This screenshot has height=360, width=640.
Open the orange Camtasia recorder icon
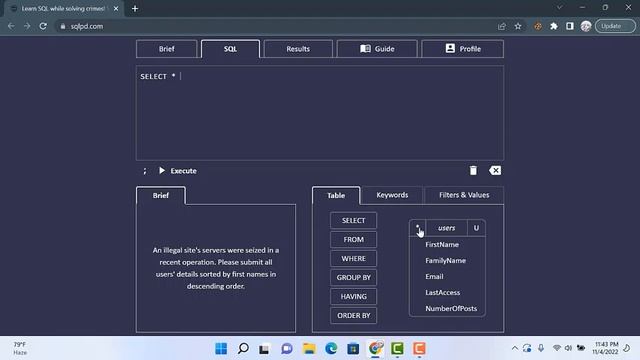click(x=419, y=348)
